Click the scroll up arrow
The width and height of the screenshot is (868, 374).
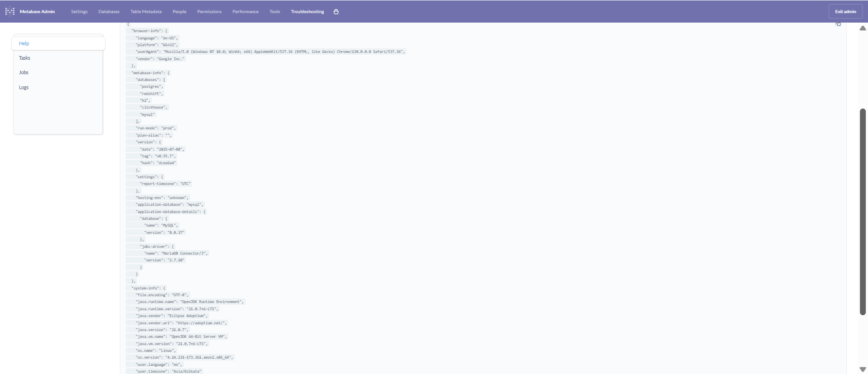(x=863, y=28)
